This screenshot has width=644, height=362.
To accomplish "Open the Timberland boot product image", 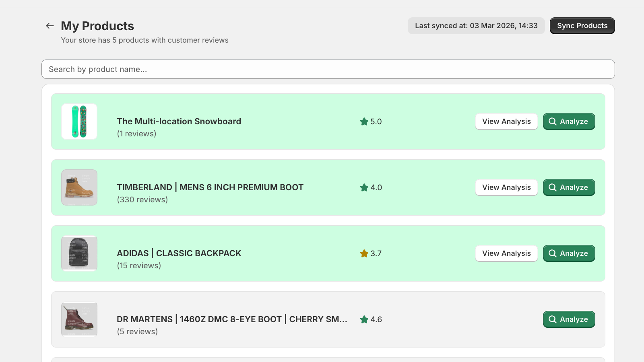I will [x=79, y=187].
